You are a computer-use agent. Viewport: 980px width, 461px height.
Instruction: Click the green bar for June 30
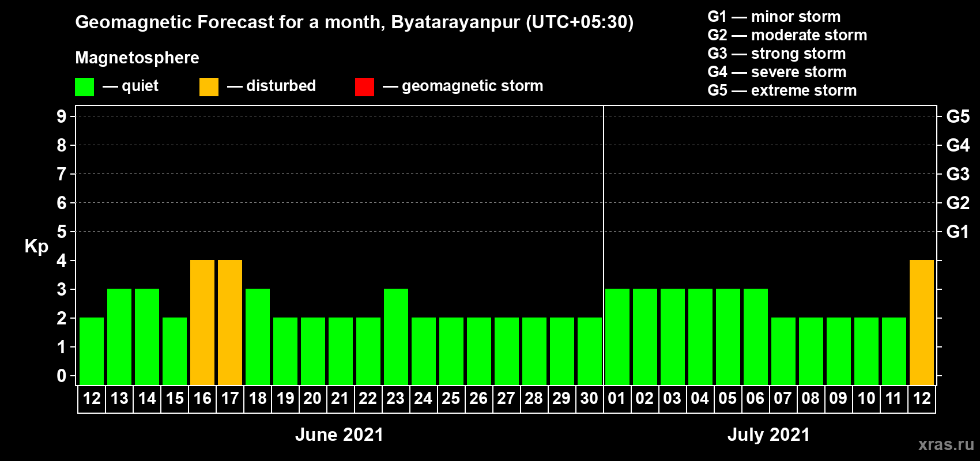coord(590,352)
